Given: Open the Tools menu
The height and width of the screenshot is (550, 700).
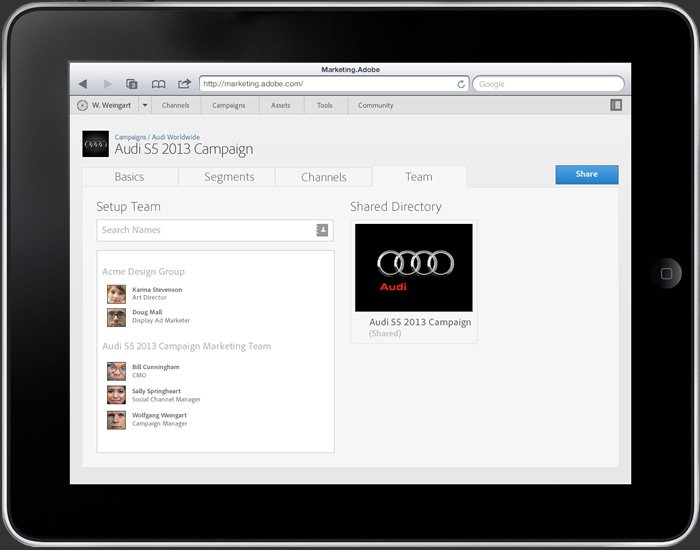Looking at the screenshot, I should pyautogui.click(x=325, y=105).
